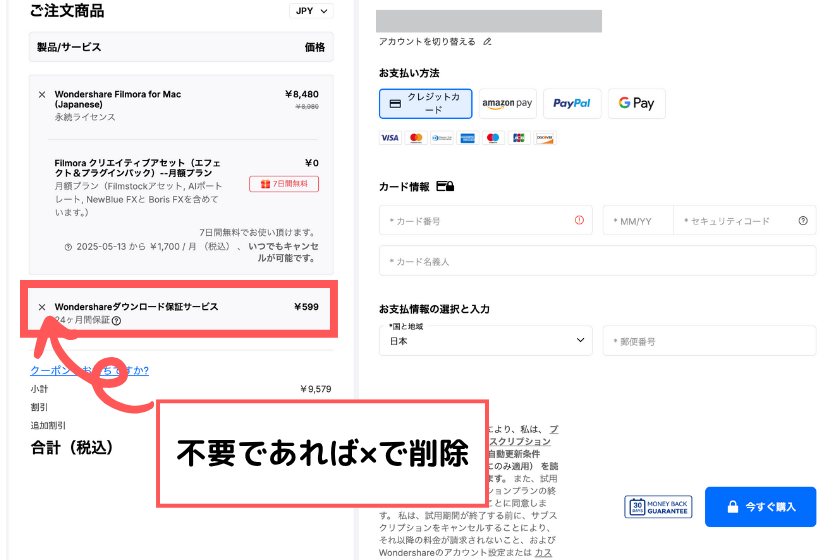Click the 今すぐ購入 button
This screenshot has height=560, width=840.
(760, 506)
